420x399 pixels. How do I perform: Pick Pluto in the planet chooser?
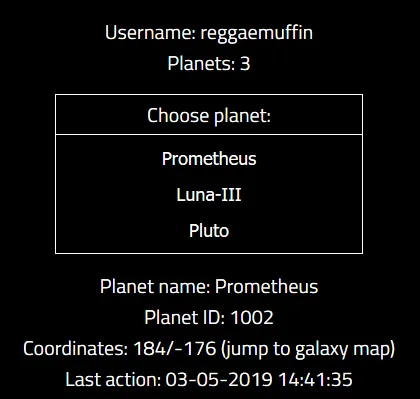209,231
